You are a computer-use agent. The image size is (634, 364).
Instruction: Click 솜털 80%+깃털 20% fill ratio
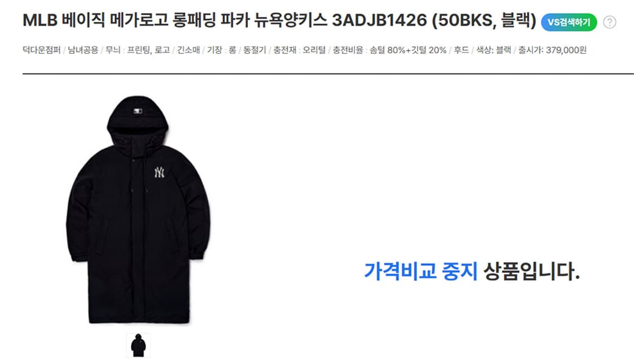click(x=408, y=50)
